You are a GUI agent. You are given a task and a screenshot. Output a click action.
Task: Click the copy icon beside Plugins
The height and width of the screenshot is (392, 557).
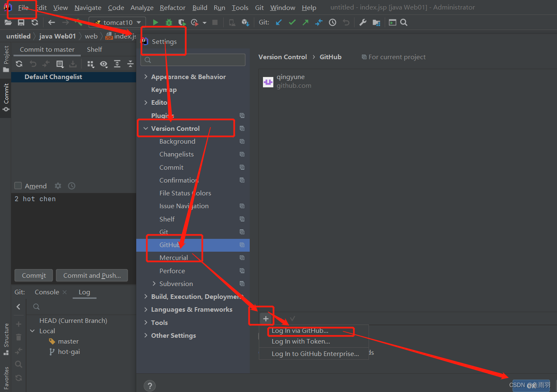click(242, 115)
